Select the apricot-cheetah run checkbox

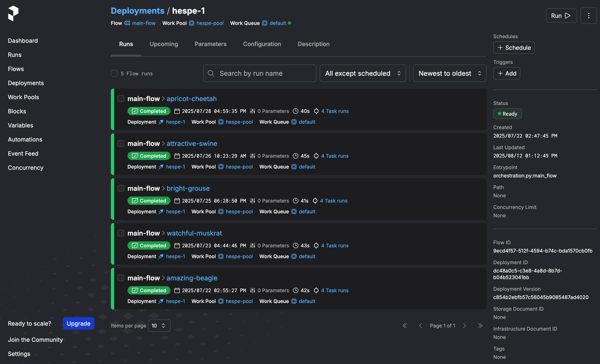[121, 99]
